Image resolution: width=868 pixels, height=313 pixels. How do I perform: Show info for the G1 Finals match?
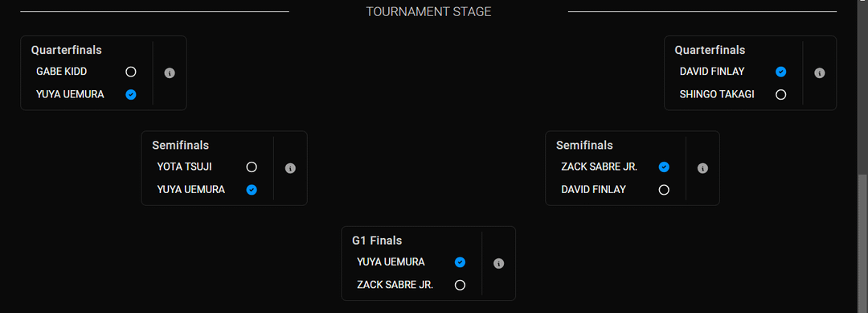[498, 264]
